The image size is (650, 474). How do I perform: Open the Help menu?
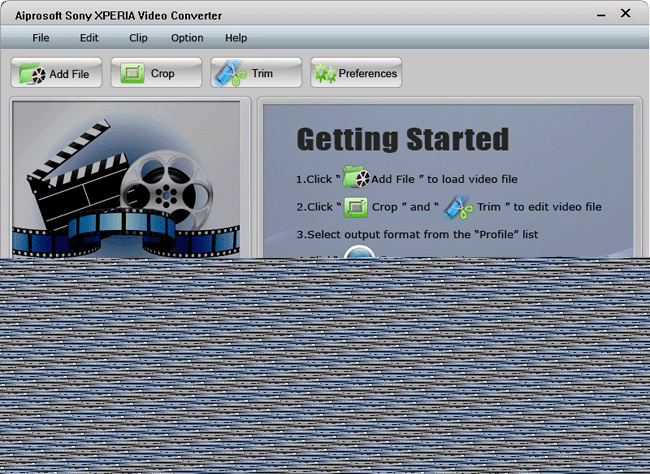click(x=236, y=38)
